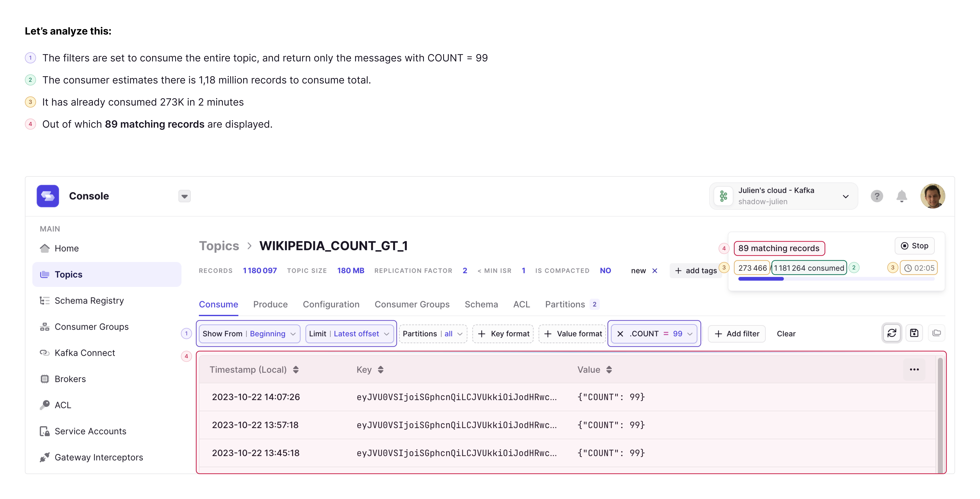980x499 pixels.
Task: Click the refresh consume icon
Action: 892,333
